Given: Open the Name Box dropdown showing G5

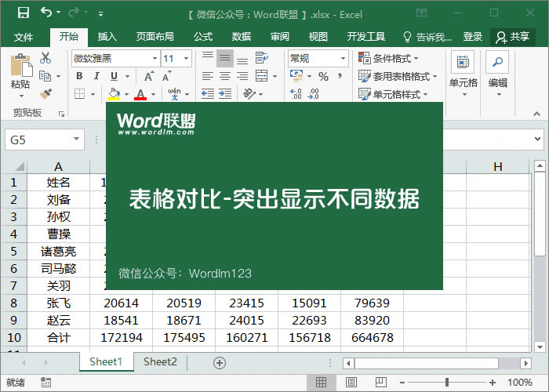Looking at the screenshot, I should click(x=76, y=140).
